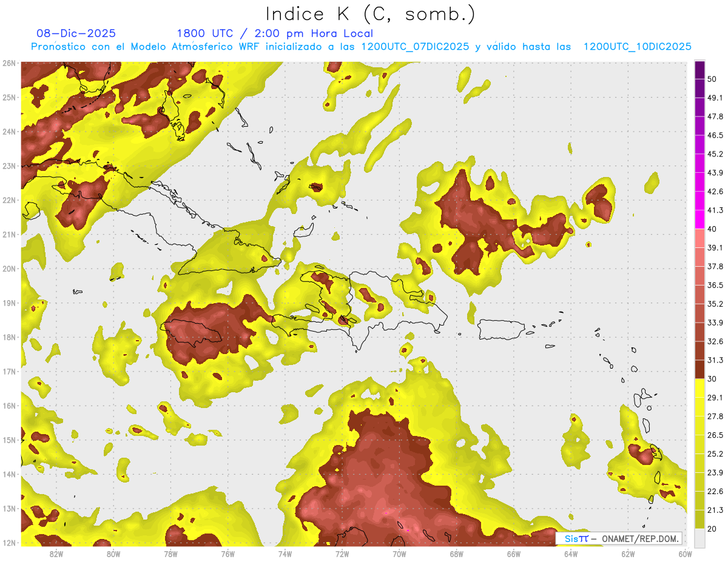
Task: Click the longitude axis label "62W"
Action: [628, 554]
